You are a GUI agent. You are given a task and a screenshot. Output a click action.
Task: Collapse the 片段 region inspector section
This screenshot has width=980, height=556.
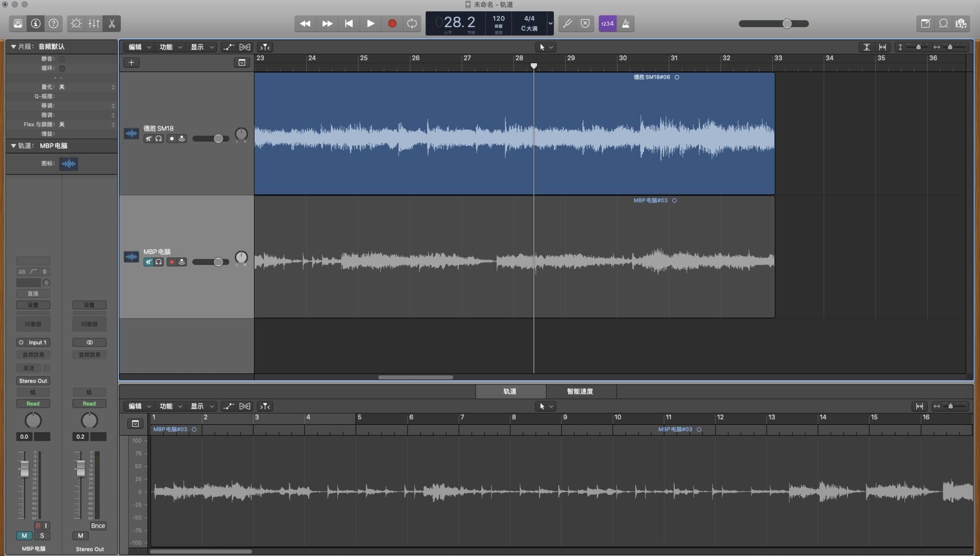13,46
